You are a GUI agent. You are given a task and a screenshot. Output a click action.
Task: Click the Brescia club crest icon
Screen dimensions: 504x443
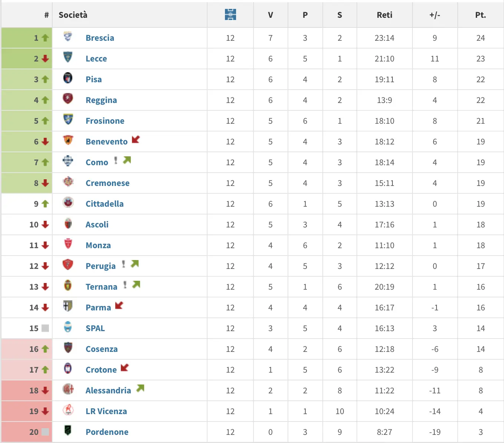pos(68,37)
